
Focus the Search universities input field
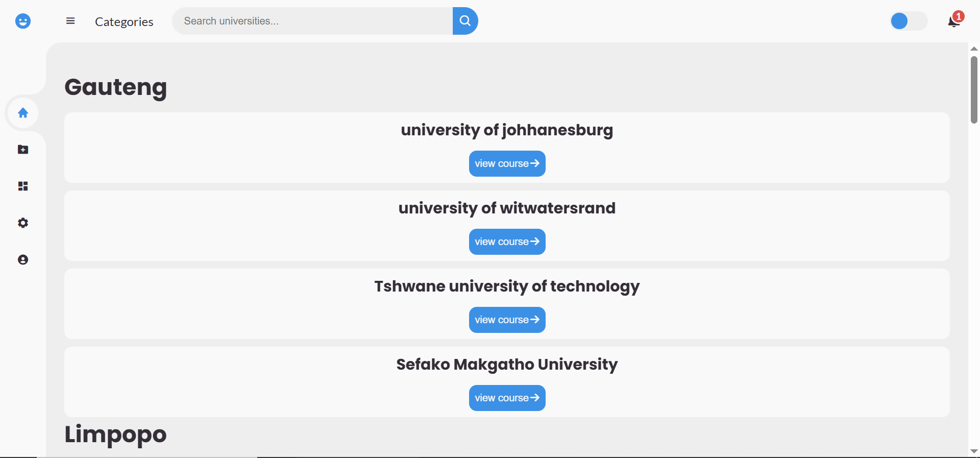click(312, 21)
